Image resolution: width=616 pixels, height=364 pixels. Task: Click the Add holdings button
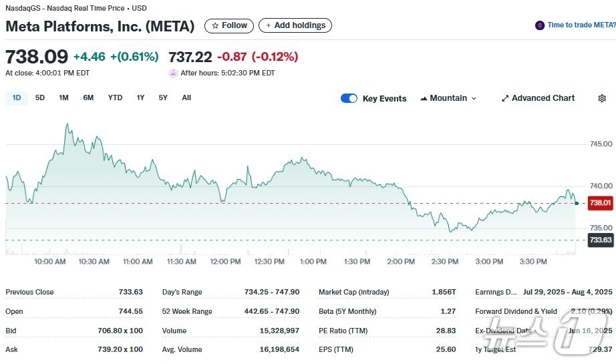(x=295, y=25)
